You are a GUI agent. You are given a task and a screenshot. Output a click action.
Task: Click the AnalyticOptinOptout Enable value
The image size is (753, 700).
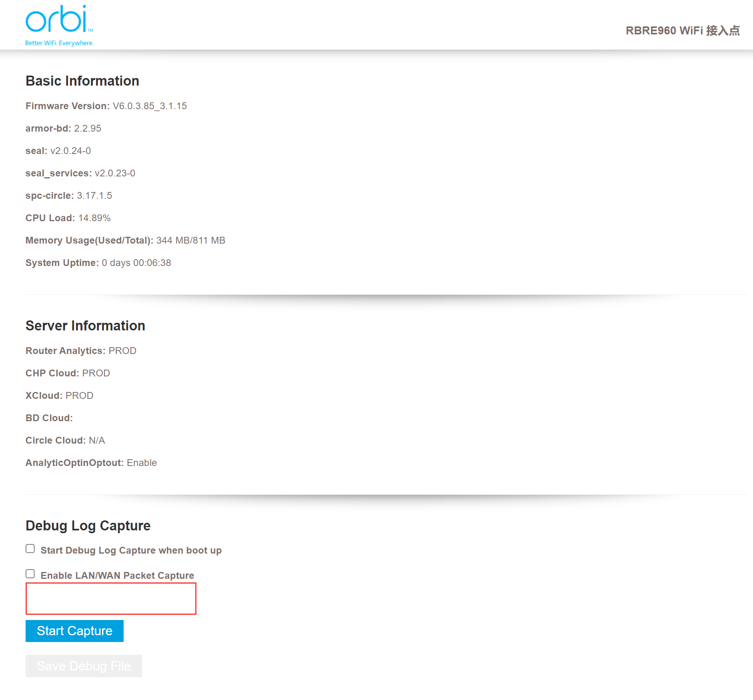(142, 463)
